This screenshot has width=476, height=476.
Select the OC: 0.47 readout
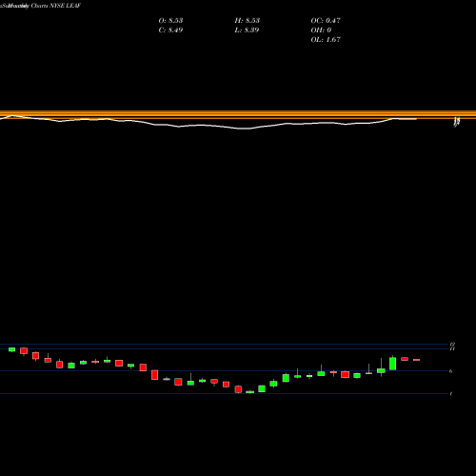(x=326, y=20)
